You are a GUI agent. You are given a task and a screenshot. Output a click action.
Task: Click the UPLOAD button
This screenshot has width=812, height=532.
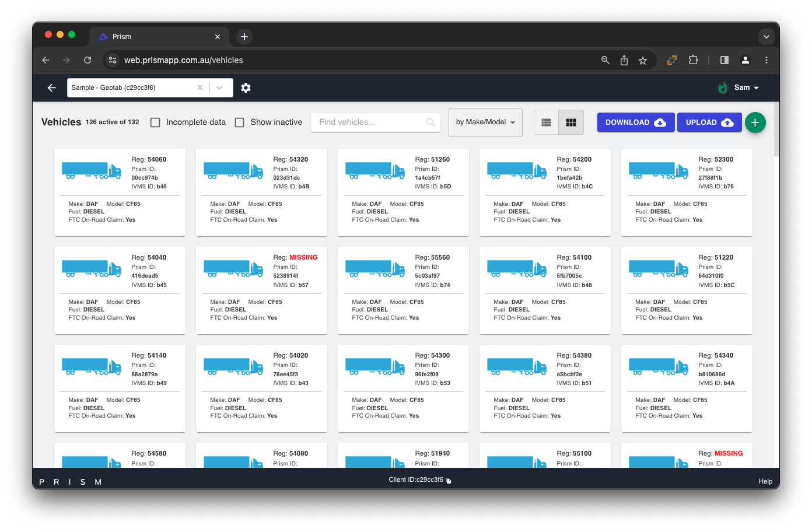(x=709, y=123)
